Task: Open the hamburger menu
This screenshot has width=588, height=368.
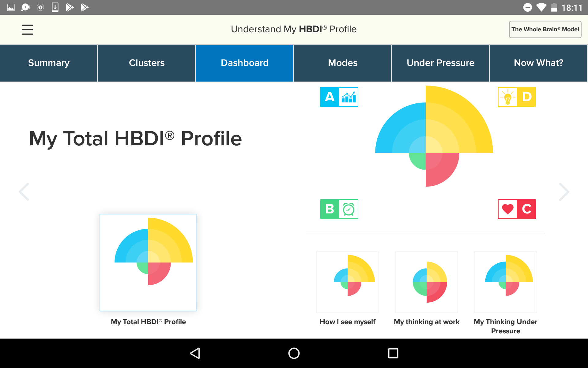Action: tap(27, 29)
